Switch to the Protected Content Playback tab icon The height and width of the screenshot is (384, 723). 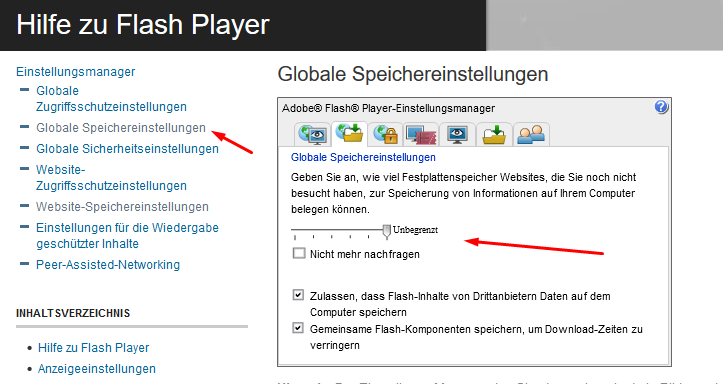(421, 134)
